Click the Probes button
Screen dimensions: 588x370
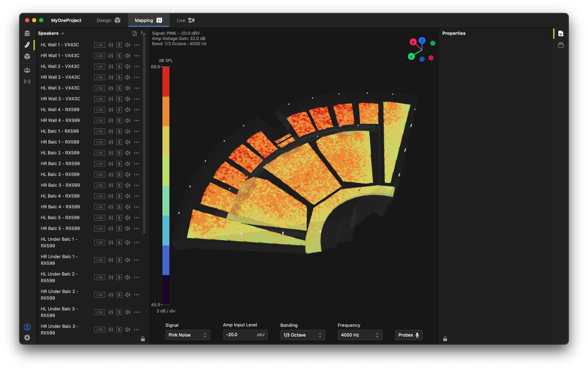pos(408,335)
